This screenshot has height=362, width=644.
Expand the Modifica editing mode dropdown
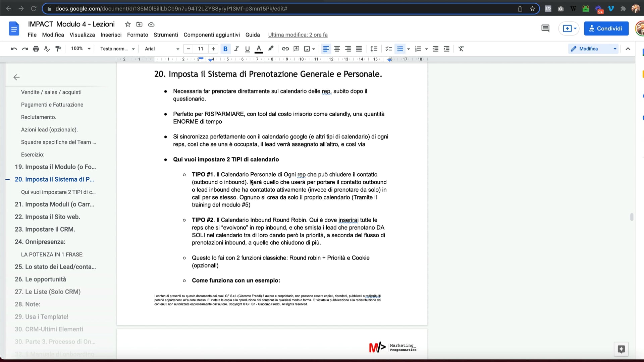pos(615,49)
